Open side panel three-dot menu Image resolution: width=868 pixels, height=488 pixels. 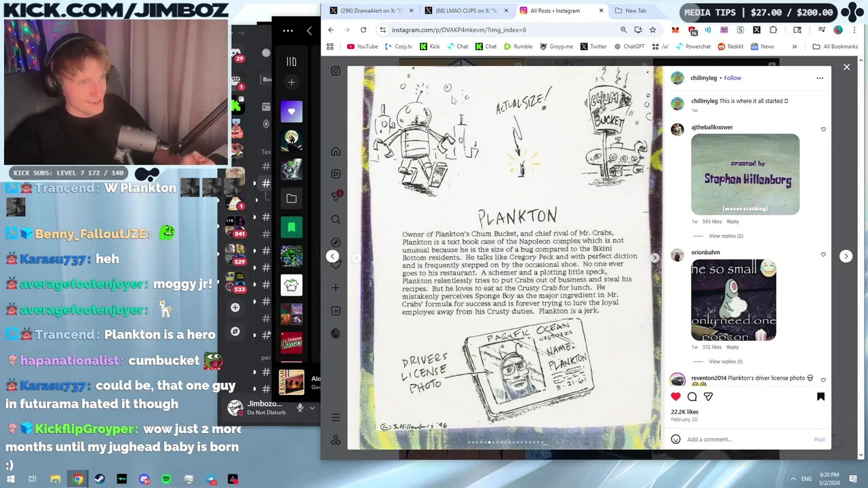pos(288,30)
